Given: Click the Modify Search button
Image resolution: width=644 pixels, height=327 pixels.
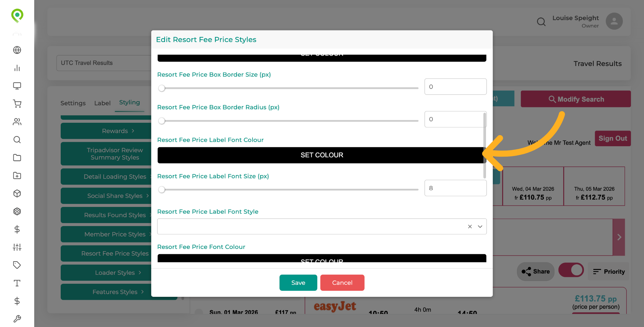Looking at the screenshot, I should [576, 99].
